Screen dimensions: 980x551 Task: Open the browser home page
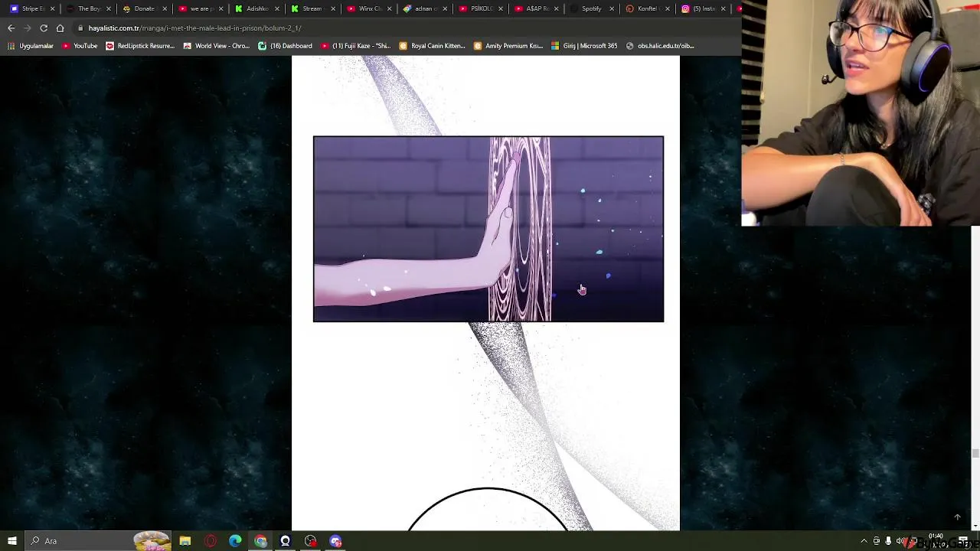[x=60, y=28]
